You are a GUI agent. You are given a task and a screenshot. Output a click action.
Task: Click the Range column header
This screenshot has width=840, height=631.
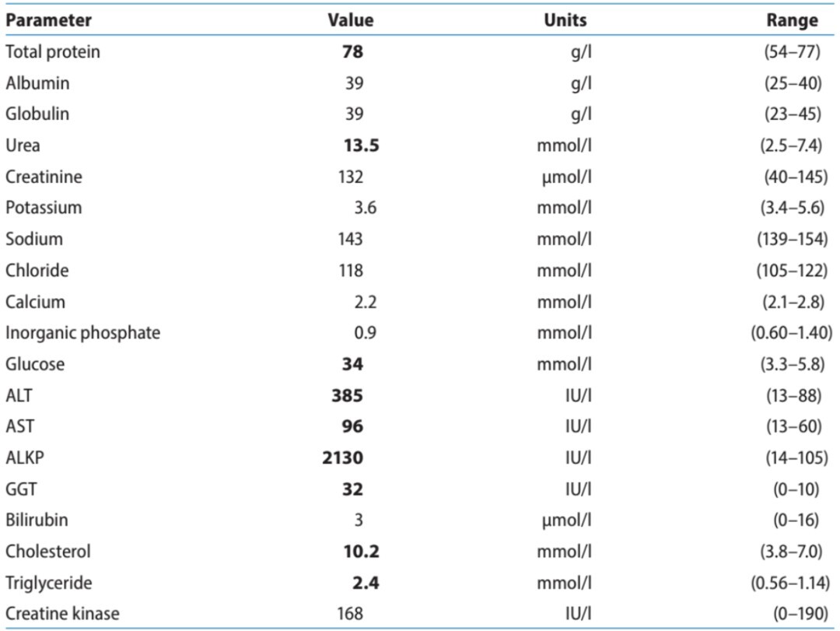[x=792, y=20]
